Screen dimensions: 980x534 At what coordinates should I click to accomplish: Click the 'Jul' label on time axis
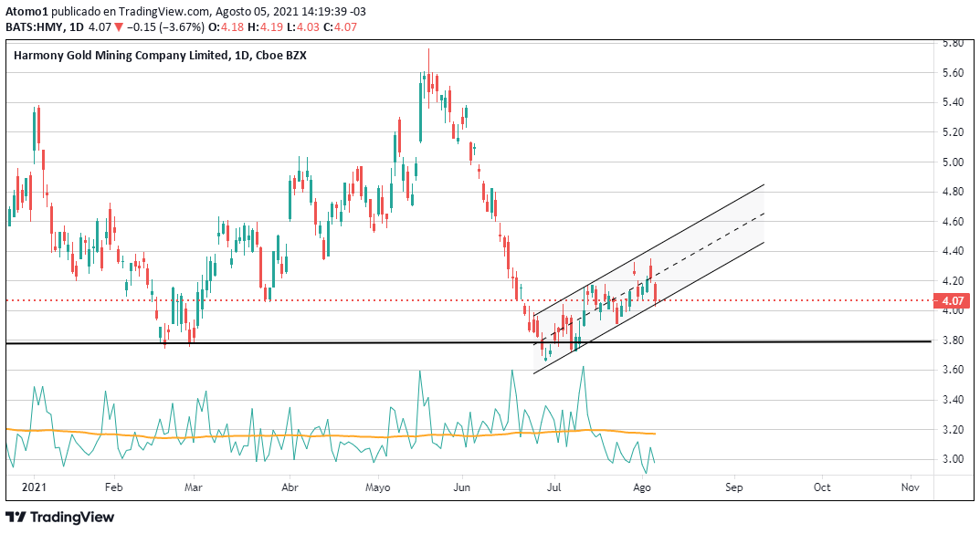coord(553,487)
